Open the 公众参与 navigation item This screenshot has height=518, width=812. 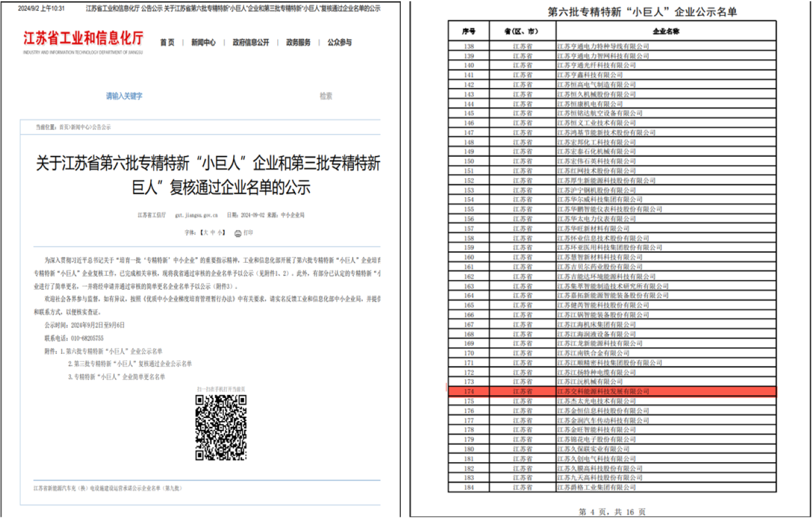coord(339,42)
